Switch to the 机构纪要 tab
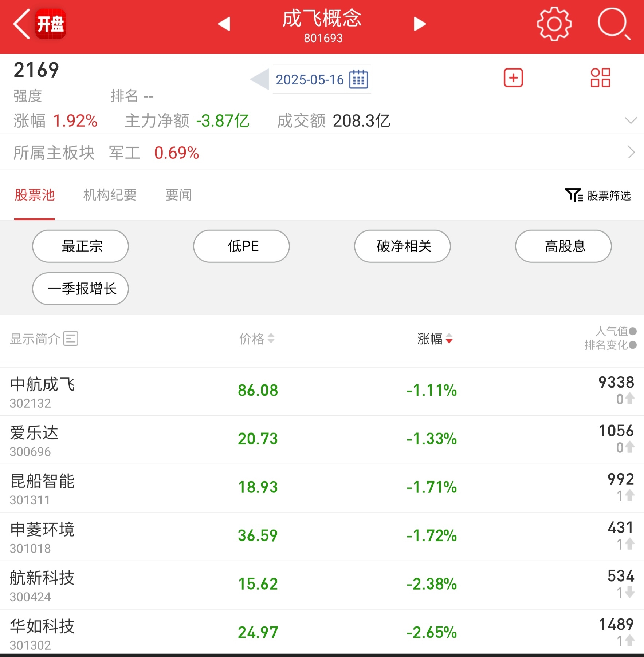Image resolution: width=644 pixels, height=657 pixels. click(110, 195)
